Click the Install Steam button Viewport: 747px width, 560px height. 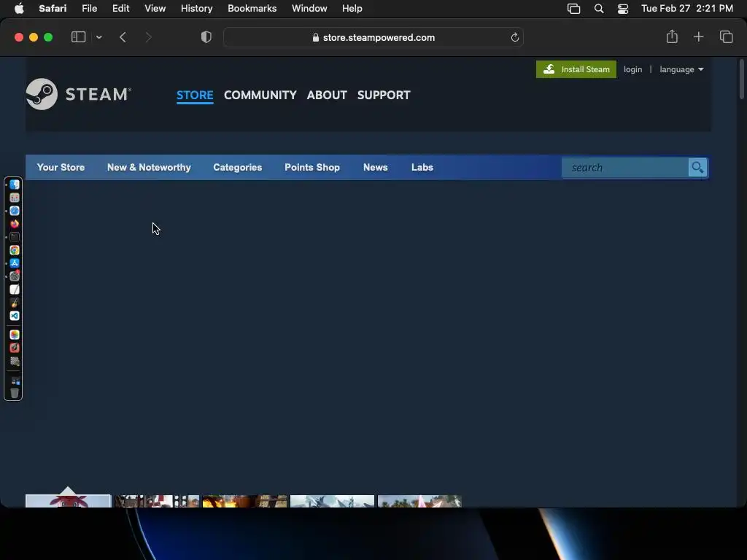576,69
